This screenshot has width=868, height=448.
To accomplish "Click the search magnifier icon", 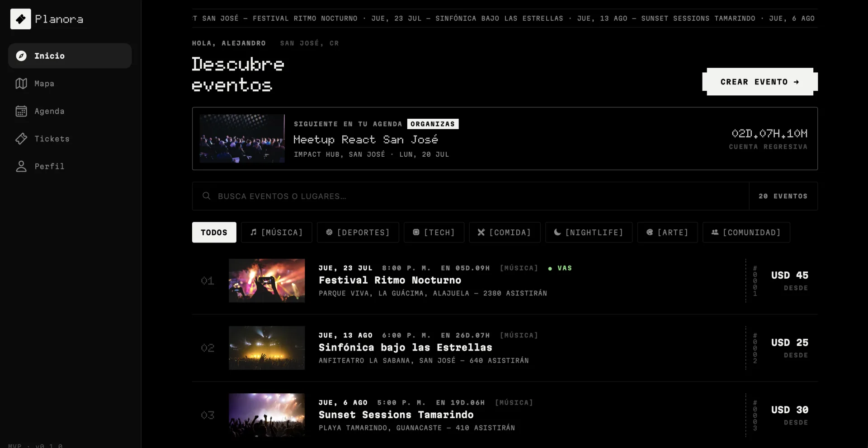I will pos(207,196).
